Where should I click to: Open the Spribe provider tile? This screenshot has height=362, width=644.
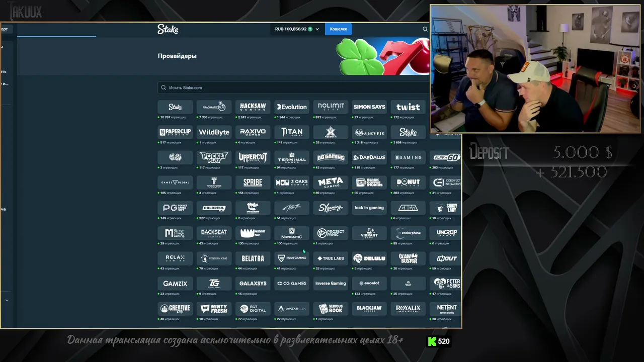tap(253, 183)
